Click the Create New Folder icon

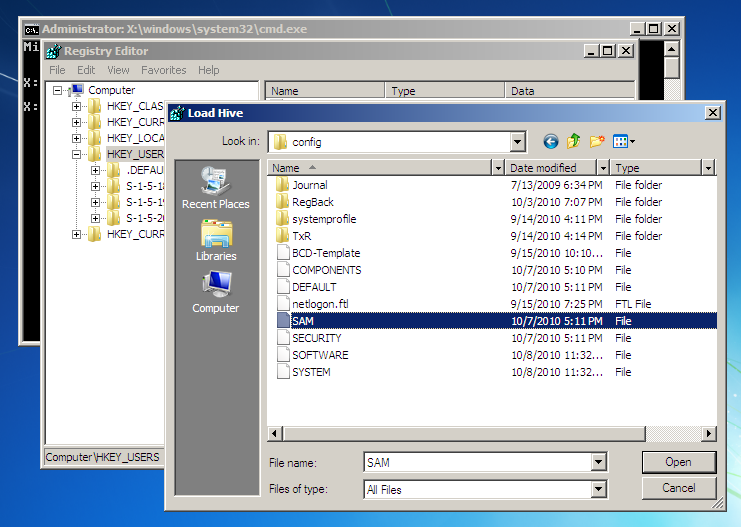[x=597, y=142]
